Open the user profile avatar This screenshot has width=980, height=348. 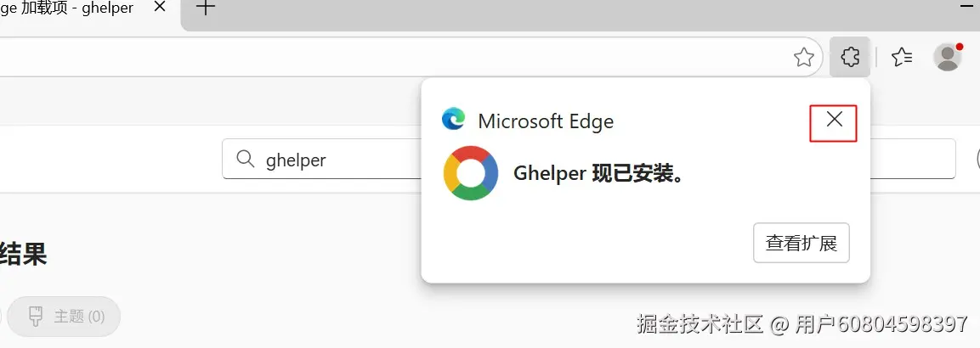pos(947,57)
